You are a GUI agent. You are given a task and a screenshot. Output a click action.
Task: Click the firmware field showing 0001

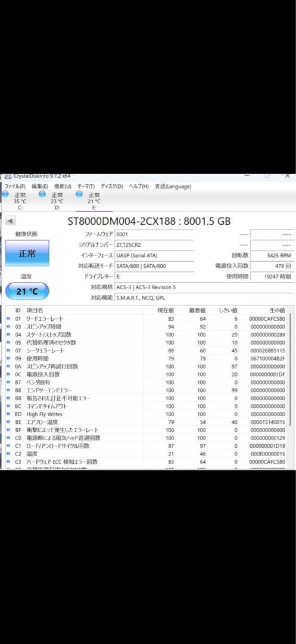point(154,234)
